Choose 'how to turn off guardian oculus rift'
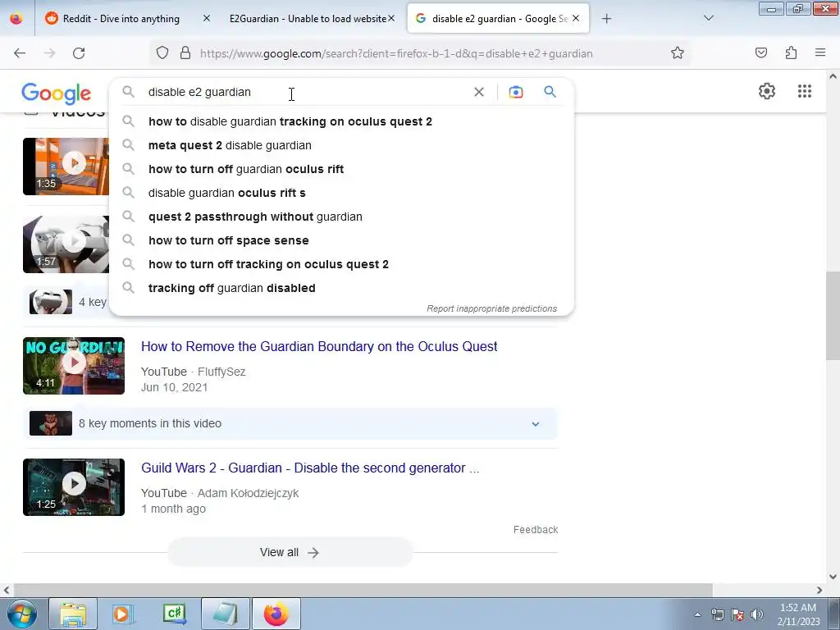Viewport: 840px width, 630px height. [342, 169]
